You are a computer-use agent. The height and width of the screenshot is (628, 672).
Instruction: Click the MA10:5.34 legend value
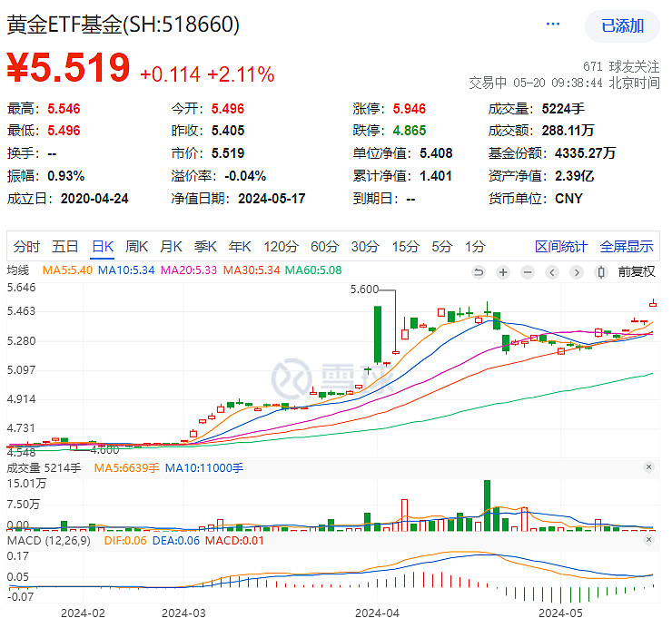126,270
